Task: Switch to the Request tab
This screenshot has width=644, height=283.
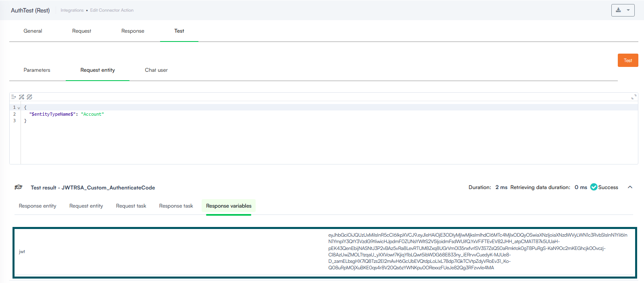Action: (x=81, y=31)
